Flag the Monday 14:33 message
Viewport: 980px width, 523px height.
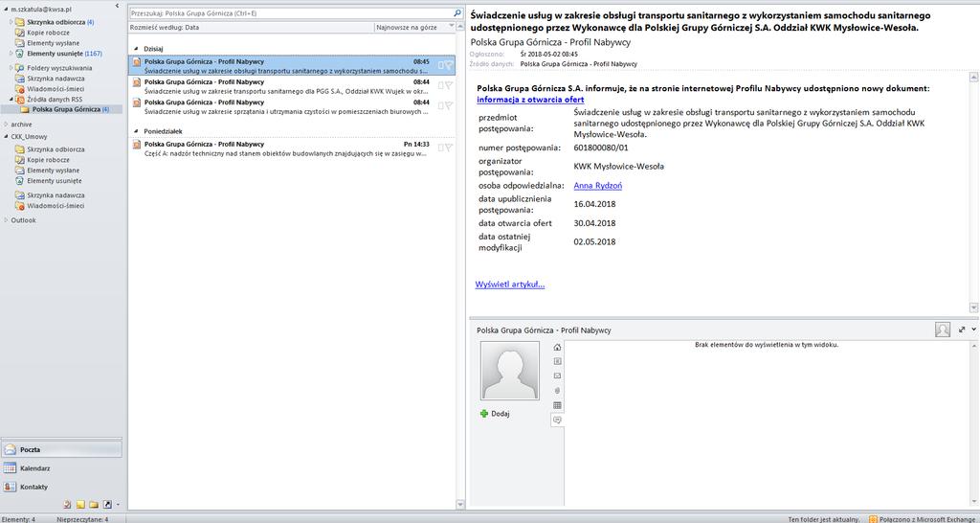(x=450, y=148)
